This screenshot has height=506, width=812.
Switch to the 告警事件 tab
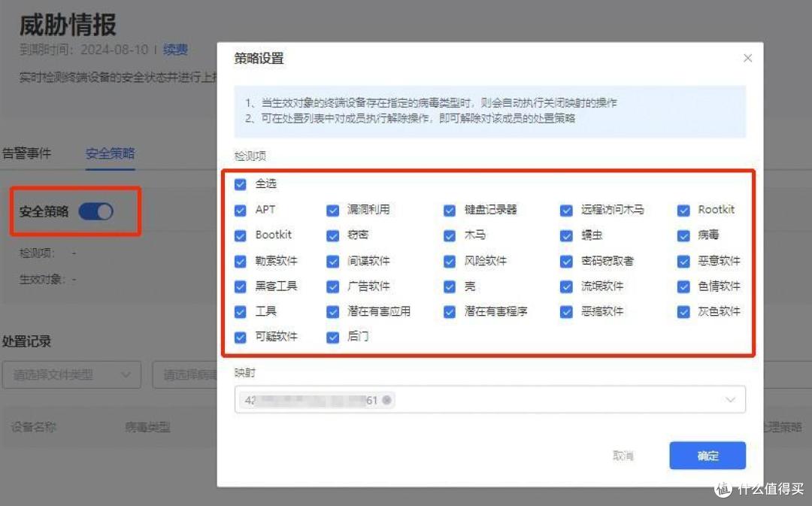[x=27, y=153]
